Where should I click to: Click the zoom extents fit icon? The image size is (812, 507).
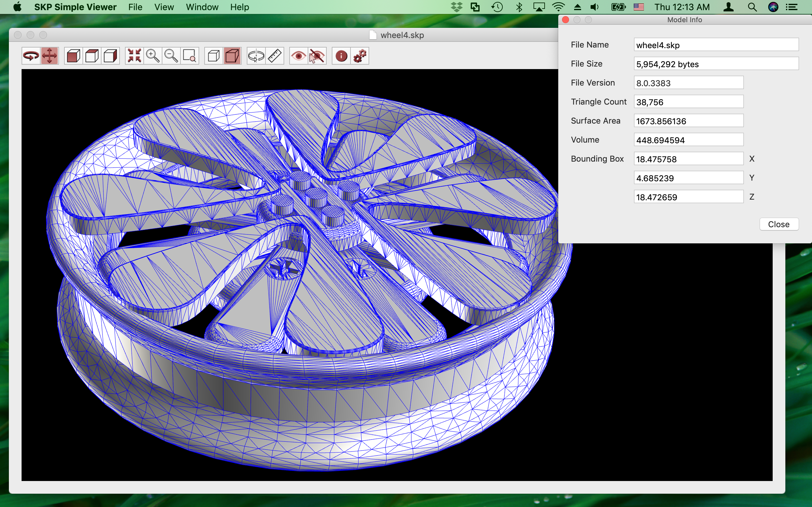(134, 56)
